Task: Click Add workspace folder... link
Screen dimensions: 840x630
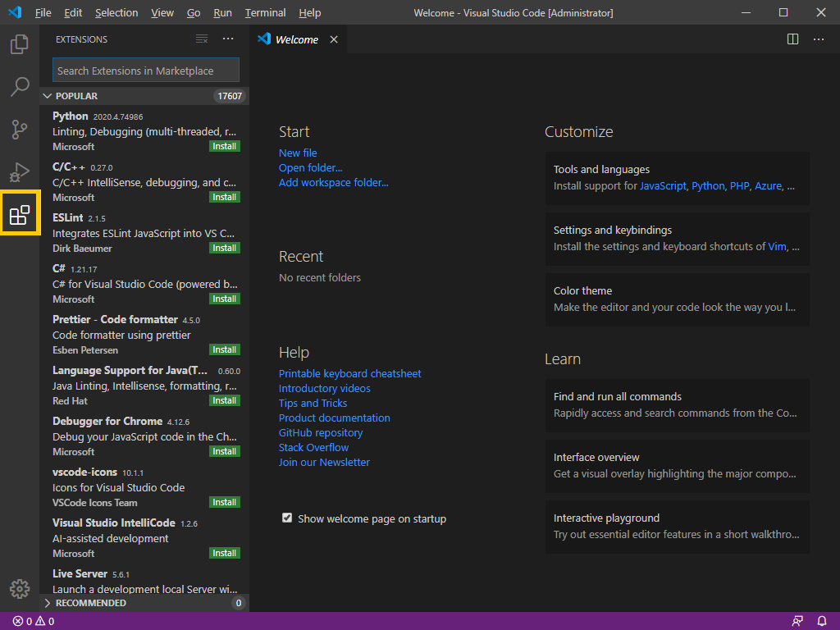Action: point(333,183)
